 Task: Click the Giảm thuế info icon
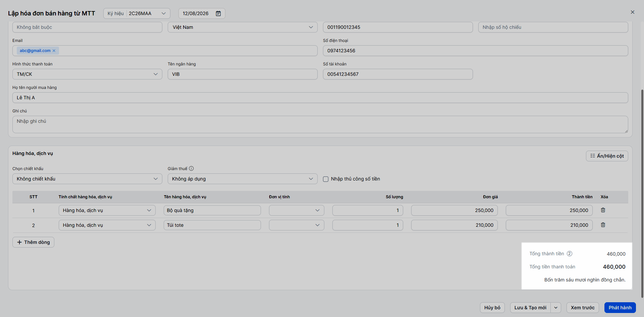(x=191, y=168)
